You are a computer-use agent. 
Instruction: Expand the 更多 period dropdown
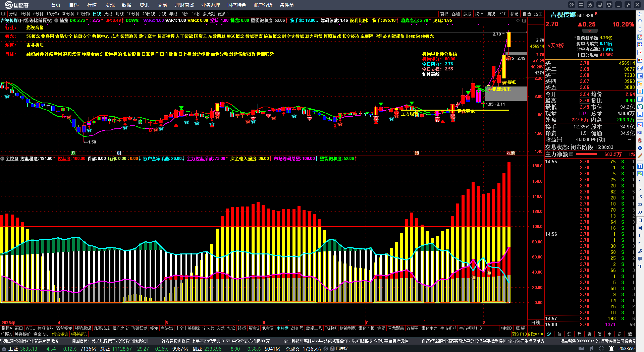(223, 14)
